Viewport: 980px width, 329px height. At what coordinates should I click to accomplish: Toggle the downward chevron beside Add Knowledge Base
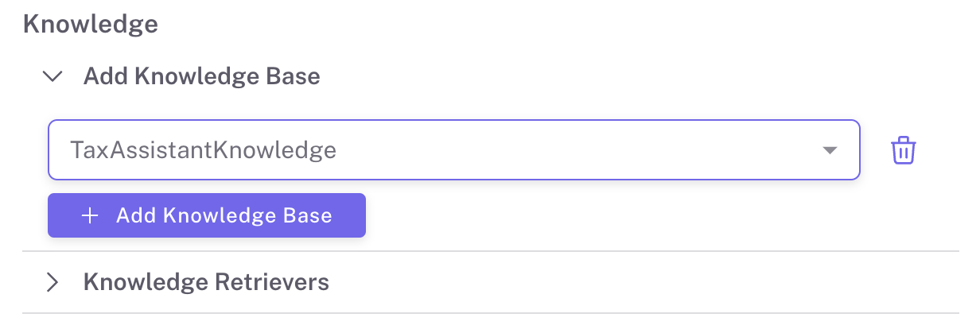pos(53,76)
